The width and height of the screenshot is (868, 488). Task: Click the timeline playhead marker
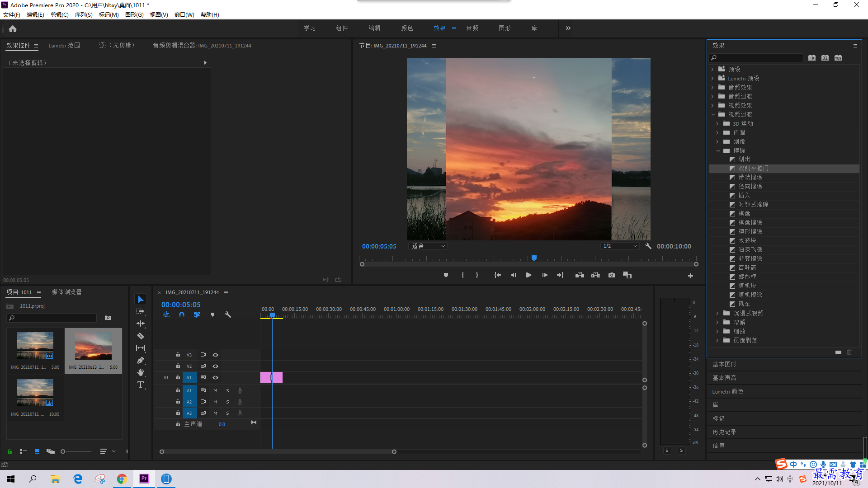point(272,315)
